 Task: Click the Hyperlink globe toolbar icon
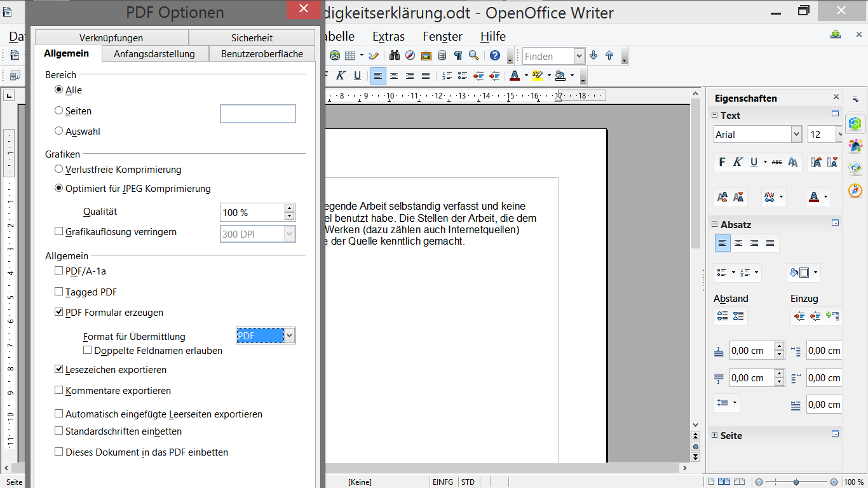pyautogui.click(x=335, y=56)
